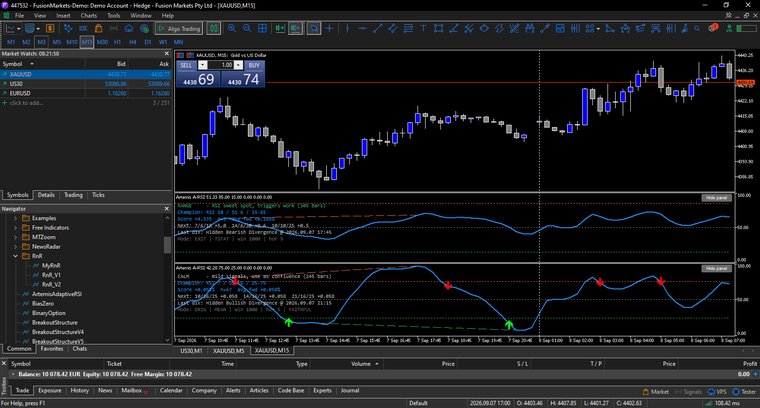
Task: Switch to M30 timeframe
Action: [102, 42]
